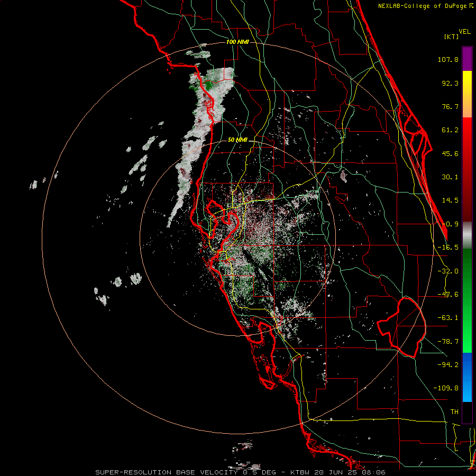Select the -0.9 legend value
476x476 pixels.
450,224
